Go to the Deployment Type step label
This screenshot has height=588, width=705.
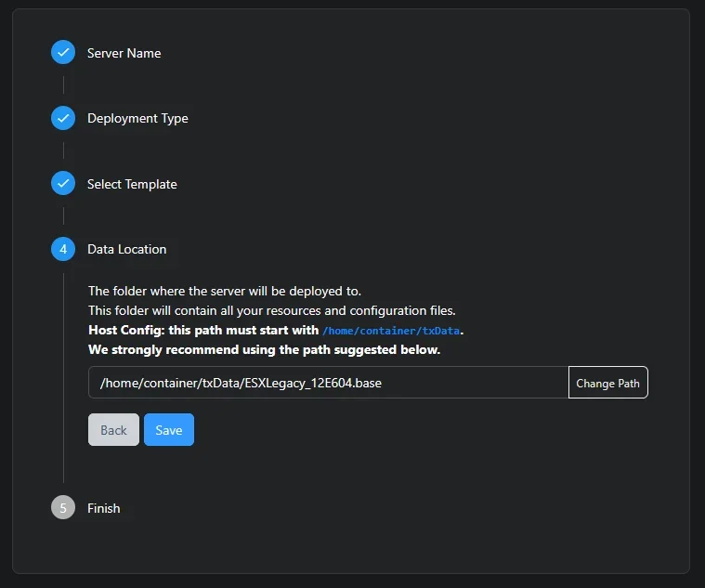coord(137,118)
